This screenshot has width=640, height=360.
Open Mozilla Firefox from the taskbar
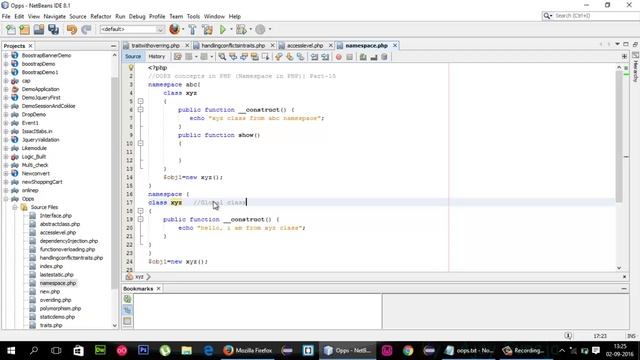pos(248,350)
